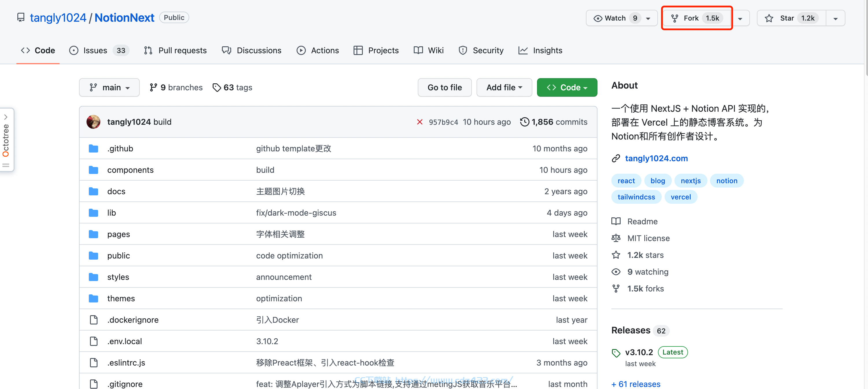Open the green Code dropdown
Image resolution: width=868 pixels, height=389 pixels.
coord(567,88)
